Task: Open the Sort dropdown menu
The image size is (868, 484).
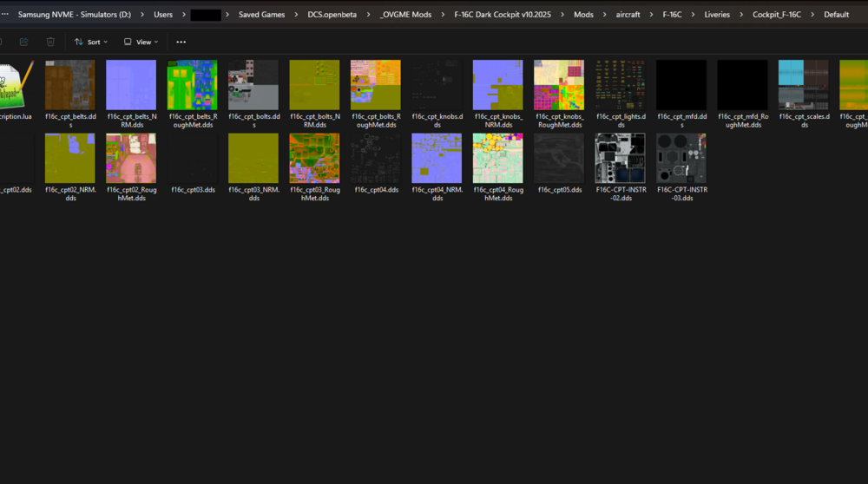Action: [x=91, y=42]
